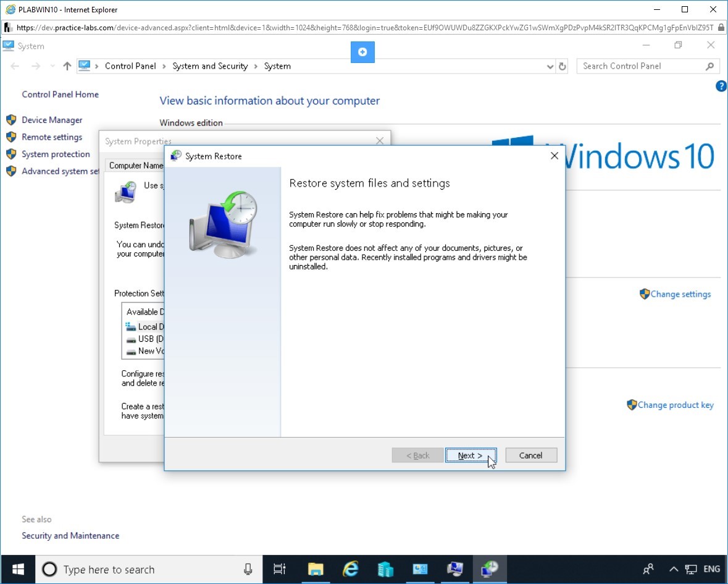Image resolution: width=728 pixels, height=584 pixels.
Task: Open the Windows Start menu
Action: pos(18,569)
